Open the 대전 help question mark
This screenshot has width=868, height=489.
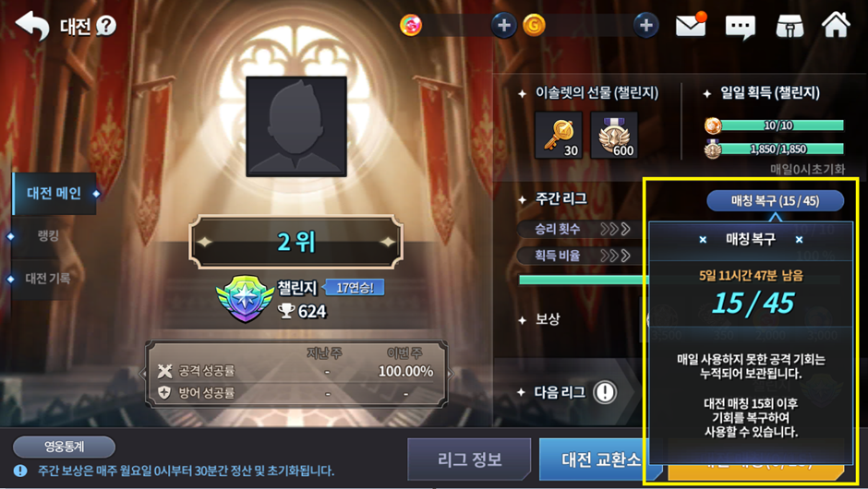(106, 26)
